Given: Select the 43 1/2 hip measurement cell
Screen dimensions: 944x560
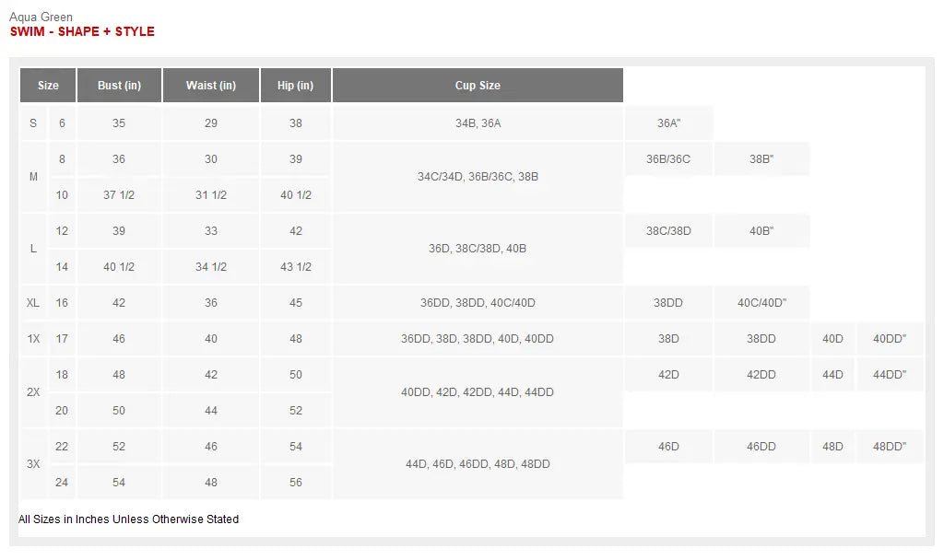Looking at the screenshot, I should [x=295, y=267].
